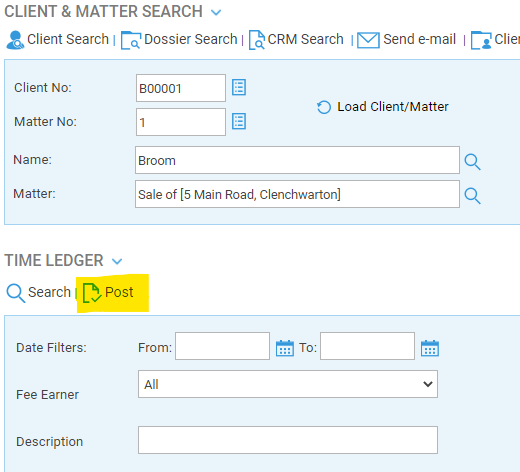Click Search in Time Ledger toolbar
520x472 pixels.
(x=39, y=293)
